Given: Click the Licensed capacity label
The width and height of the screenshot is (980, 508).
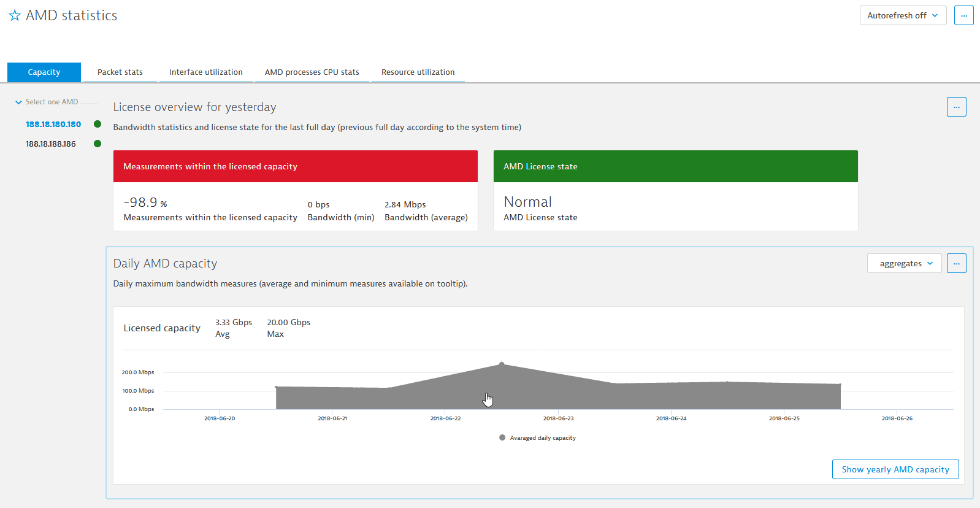Looking at the screenshot, I should click(x=162, y=328).
